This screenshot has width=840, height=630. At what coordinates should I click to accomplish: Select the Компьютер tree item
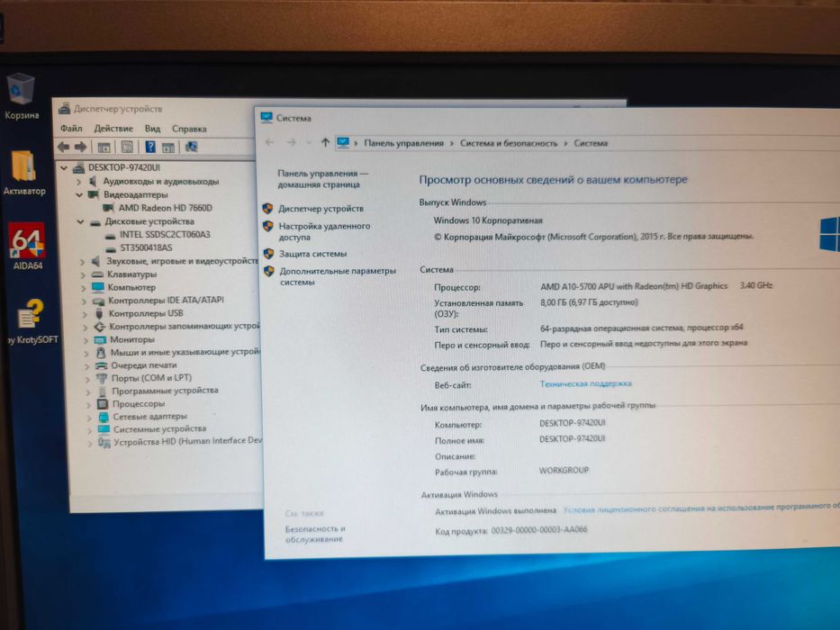click(x=131, y=287)
